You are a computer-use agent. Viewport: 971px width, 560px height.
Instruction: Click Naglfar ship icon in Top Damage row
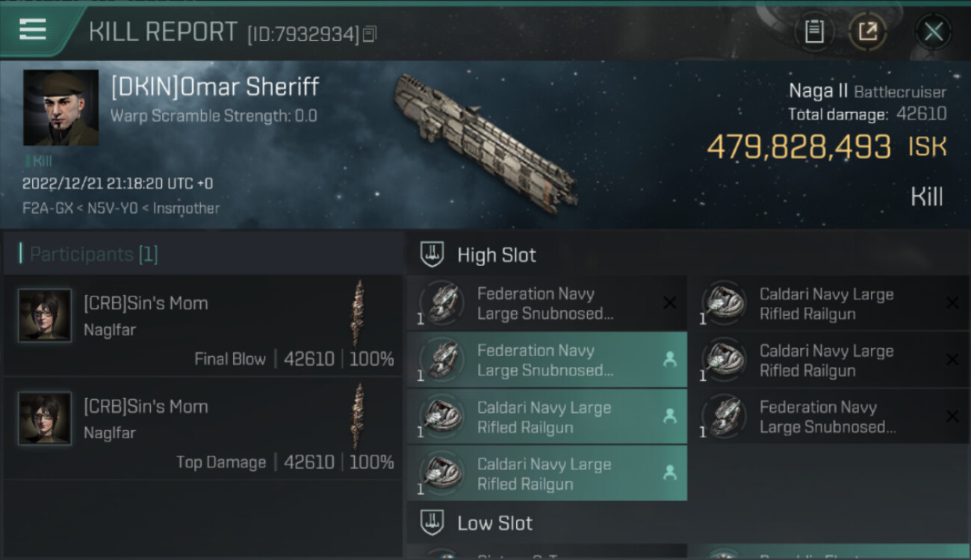click(x=359, y=416)
